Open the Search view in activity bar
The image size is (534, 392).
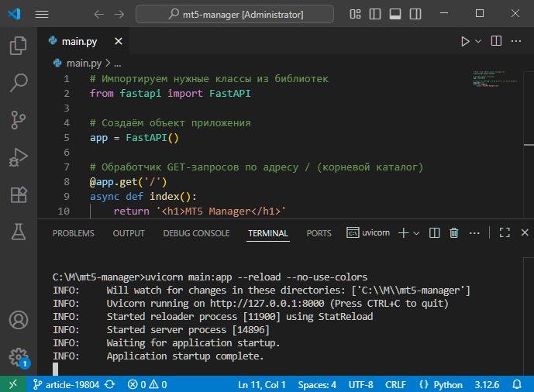point(19,83)
